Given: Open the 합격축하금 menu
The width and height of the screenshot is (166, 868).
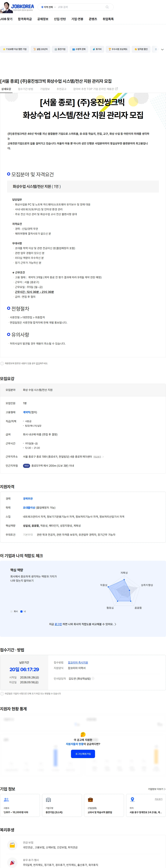Looking at the screenshot, I should pyautogui.click(x=25, y=19).
